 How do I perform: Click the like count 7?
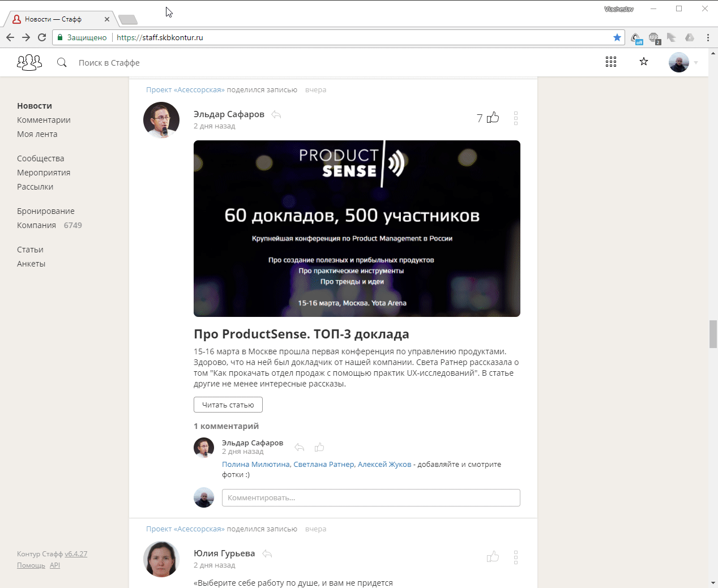tap(480, 118)
